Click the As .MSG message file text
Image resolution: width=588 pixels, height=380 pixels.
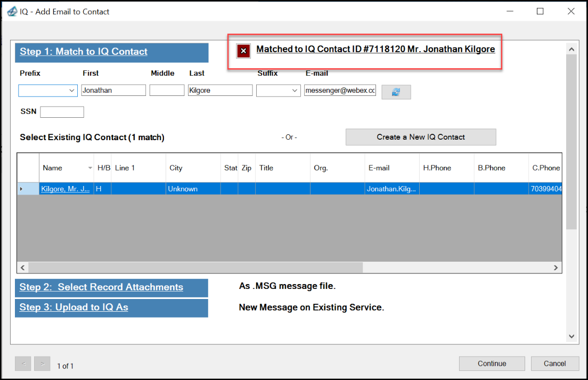(287, 286)
